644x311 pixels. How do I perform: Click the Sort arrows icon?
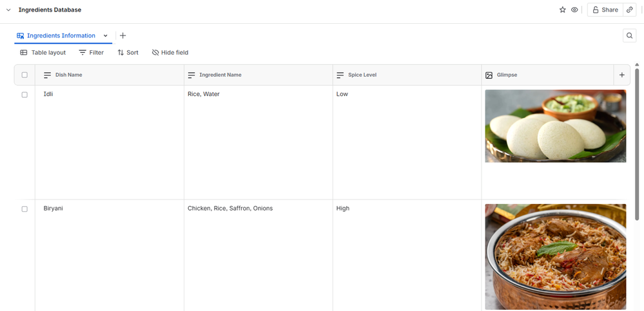(x=121, y=53)
